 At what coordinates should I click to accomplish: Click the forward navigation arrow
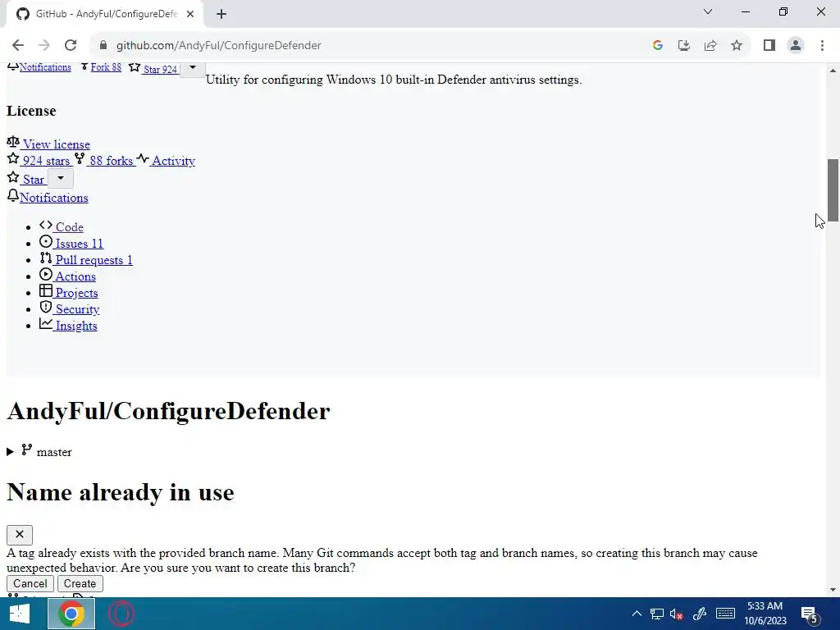[44, 46]
